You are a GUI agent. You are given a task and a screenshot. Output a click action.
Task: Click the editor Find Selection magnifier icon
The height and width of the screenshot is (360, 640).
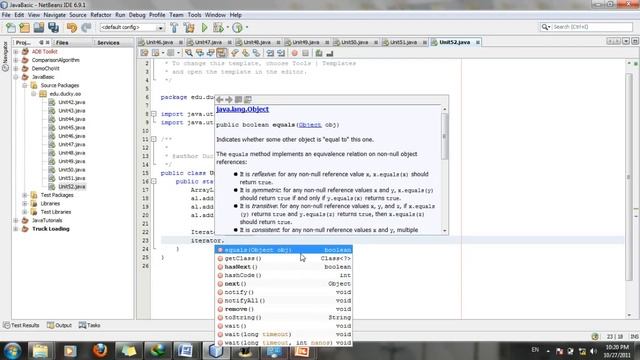tap(189, 53)
